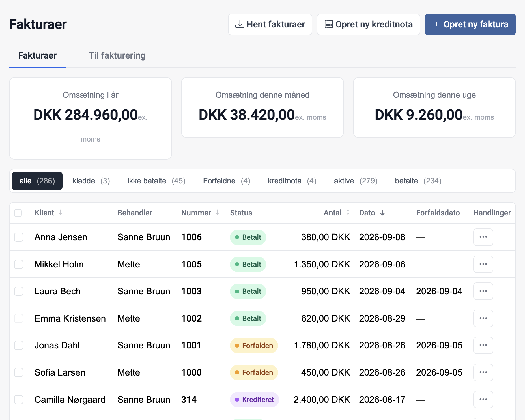Select Camilla Nørgaard row checkbox

click(x=19, y=400)
